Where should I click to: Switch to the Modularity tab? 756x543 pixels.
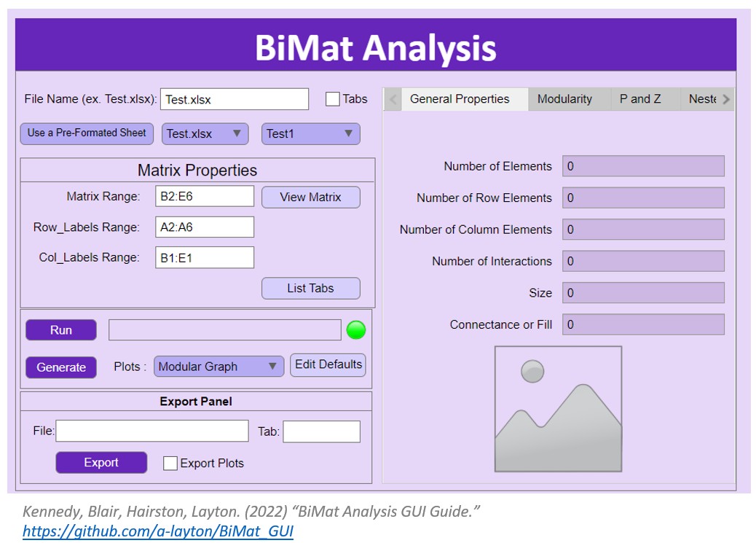click(564, 99)
